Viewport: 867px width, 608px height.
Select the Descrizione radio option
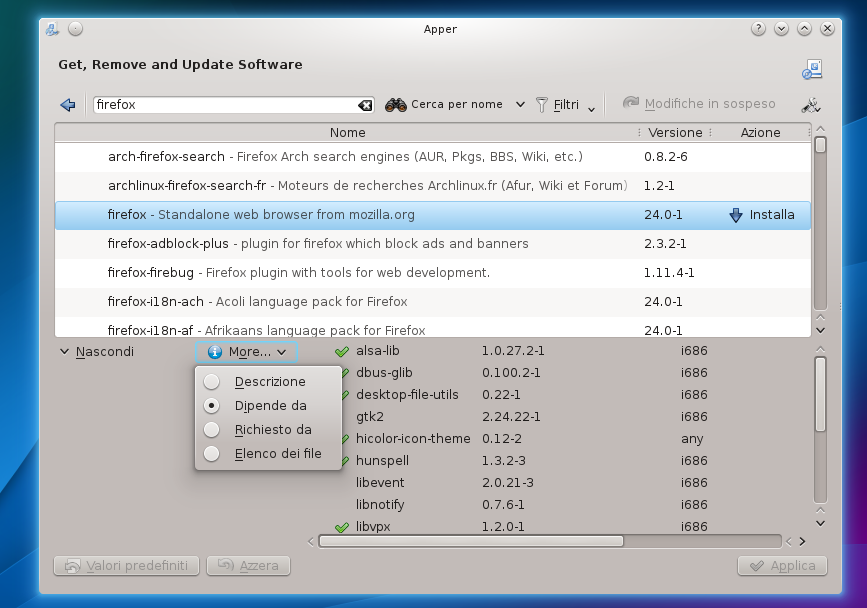[211, 382]
